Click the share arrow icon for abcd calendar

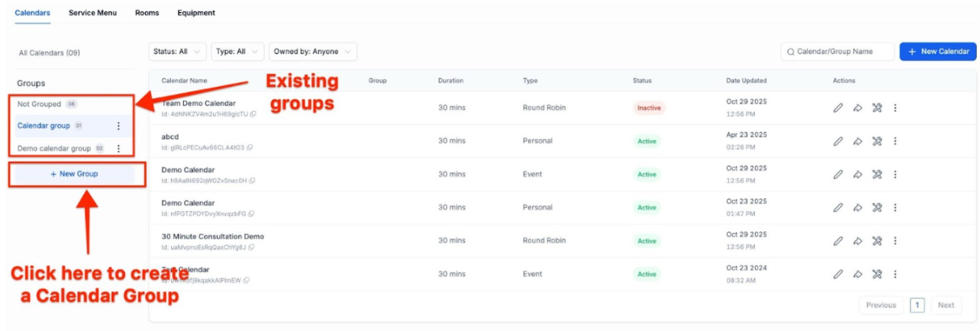tap(857, 141)
